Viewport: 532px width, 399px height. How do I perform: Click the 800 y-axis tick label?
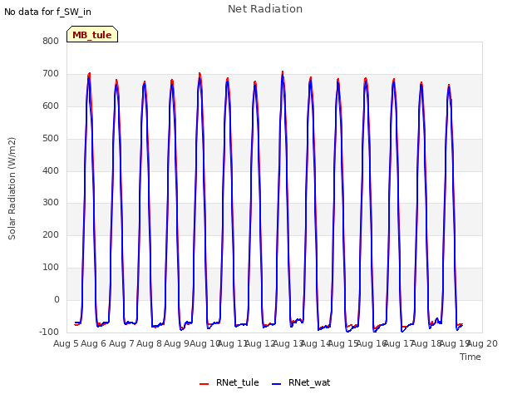click(51, 41)
